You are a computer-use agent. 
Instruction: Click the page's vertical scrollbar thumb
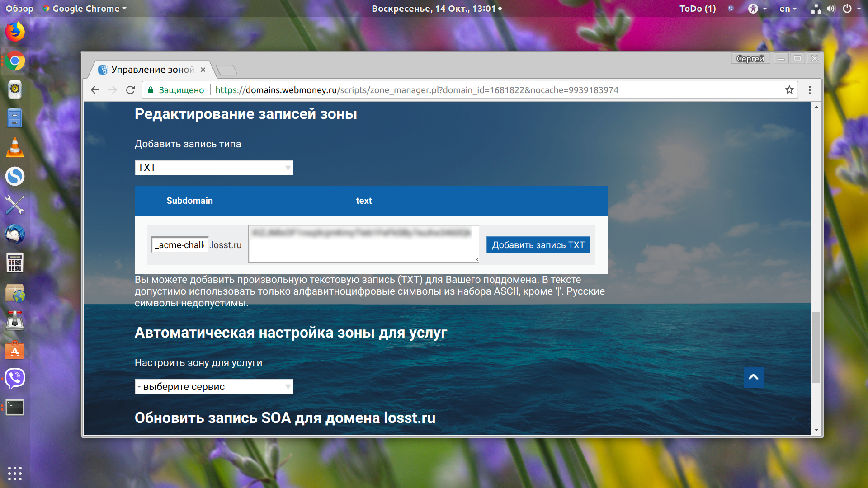pos(816,347)
